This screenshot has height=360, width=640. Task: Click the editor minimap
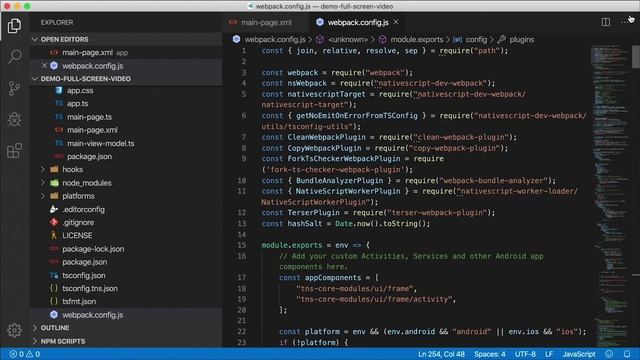click(x=611, y=196)
